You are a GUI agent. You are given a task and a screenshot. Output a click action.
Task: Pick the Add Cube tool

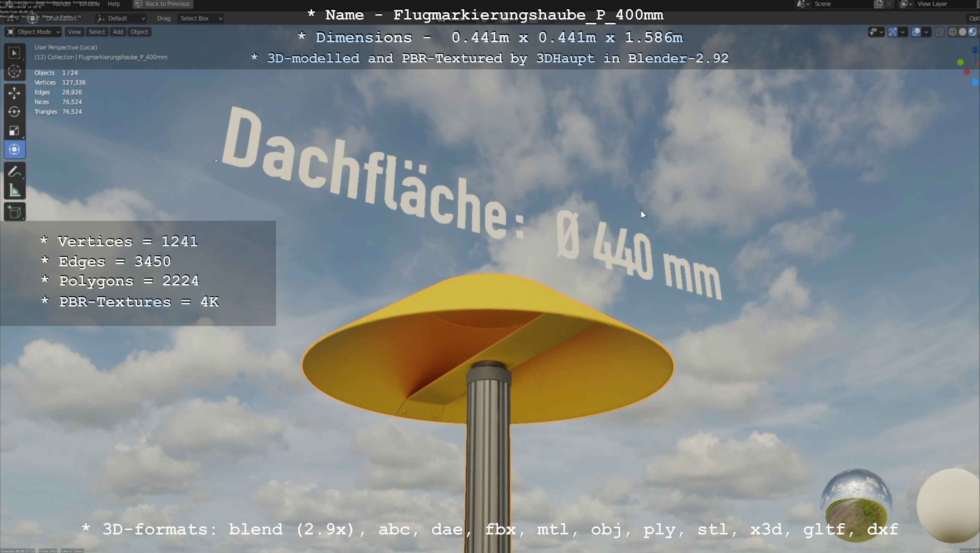coord(14,212)
